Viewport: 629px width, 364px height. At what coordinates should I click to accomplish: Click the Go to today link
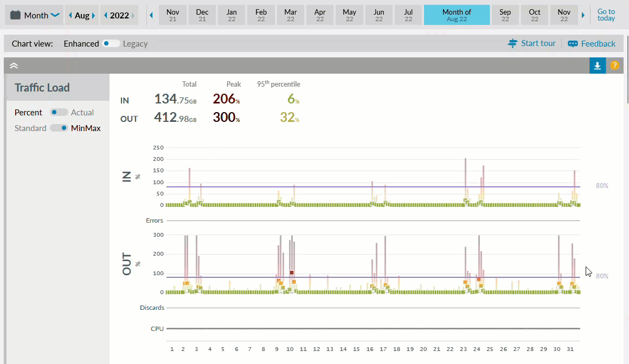point(606,15)
